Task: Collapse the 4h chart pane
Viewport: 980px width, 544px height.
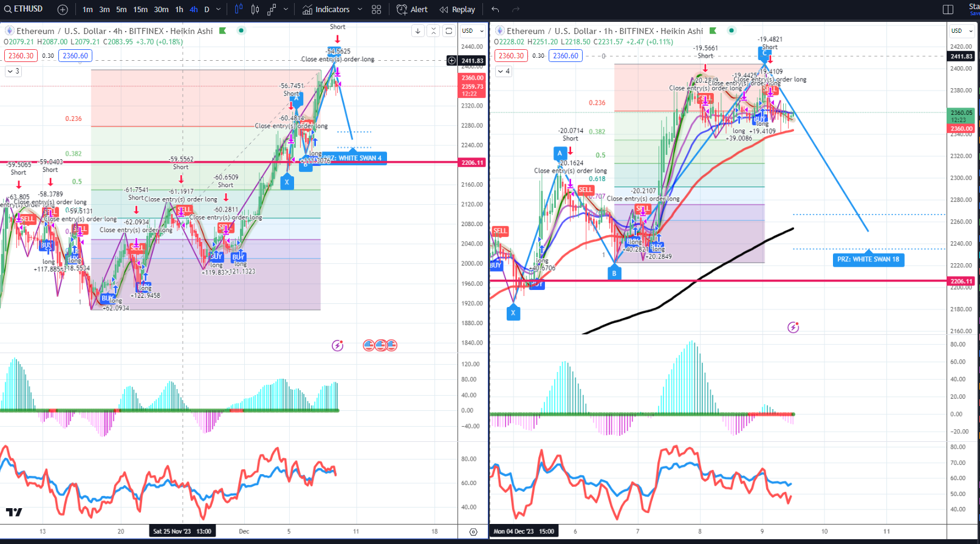Action: [433, 31]
